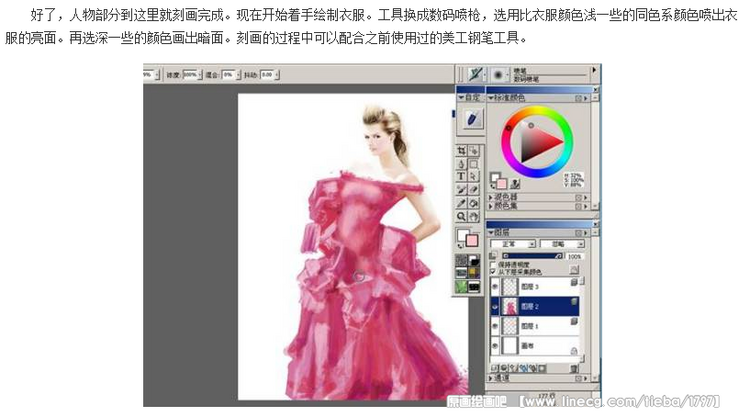Open the look selector in toolbox
The width and height of the screenshot is (750, 417).
pos(461,286)
